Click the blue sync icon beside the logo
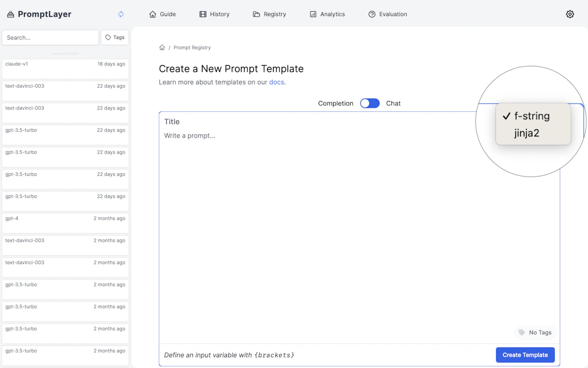588x368 pixels. [x=121, y=14]
